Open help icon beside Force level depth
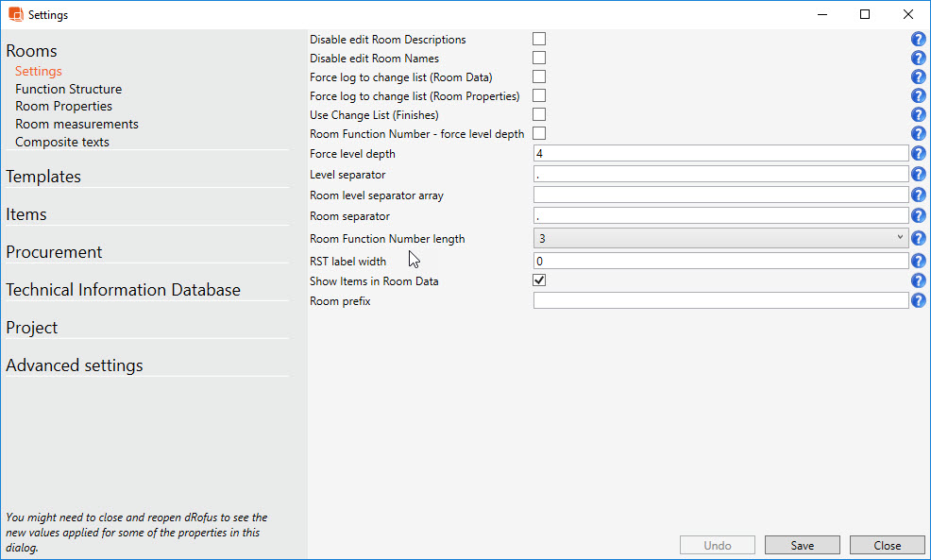Screen dimensions: 931x560 tap(918, 154)
